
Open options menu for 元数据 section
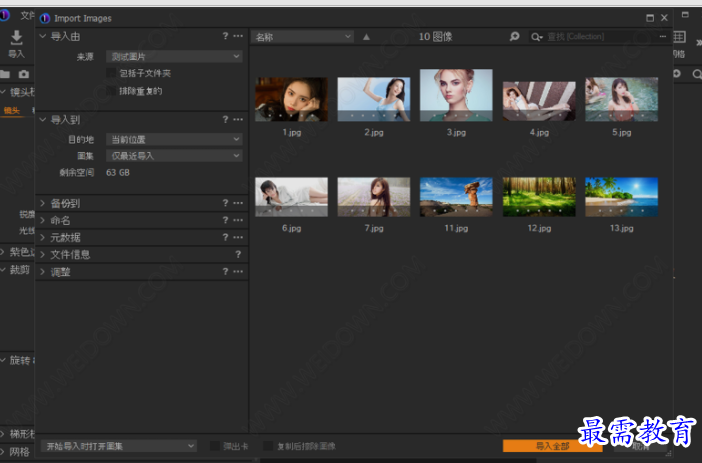click(238, 237)
